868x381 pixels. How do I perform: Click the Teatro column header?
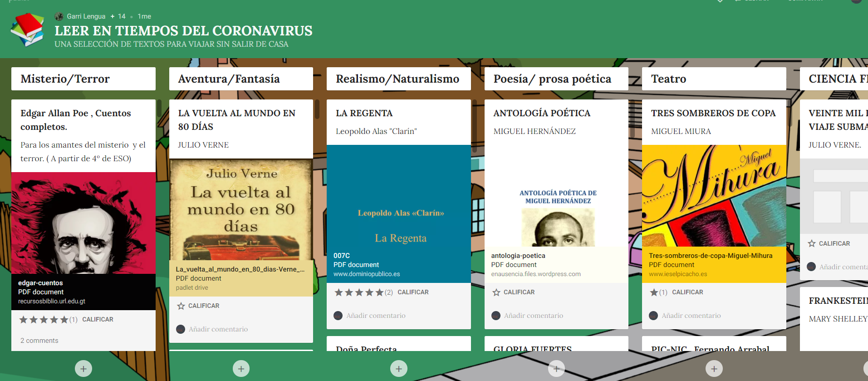(714, 79)
